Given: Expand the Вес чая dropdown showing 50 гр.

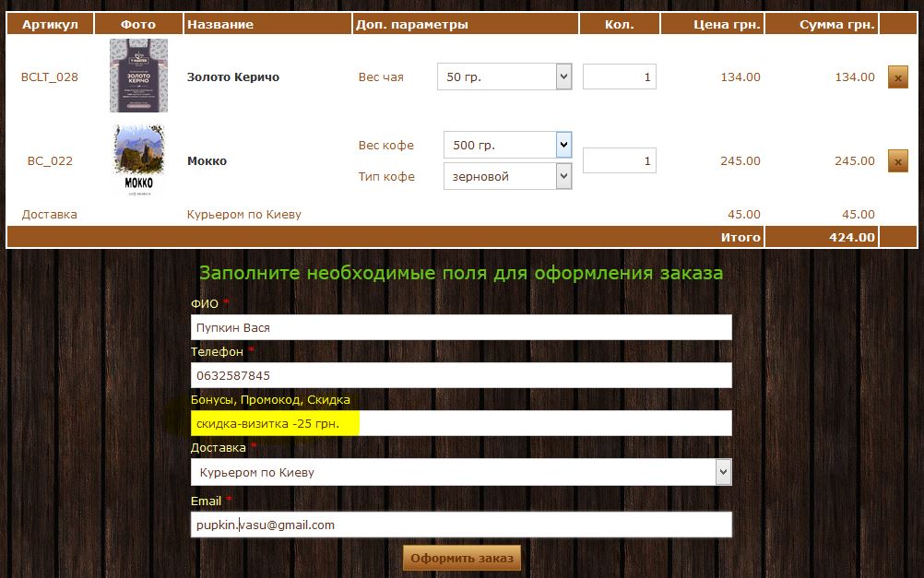Looking at the screenshot, I should (504, 77).
